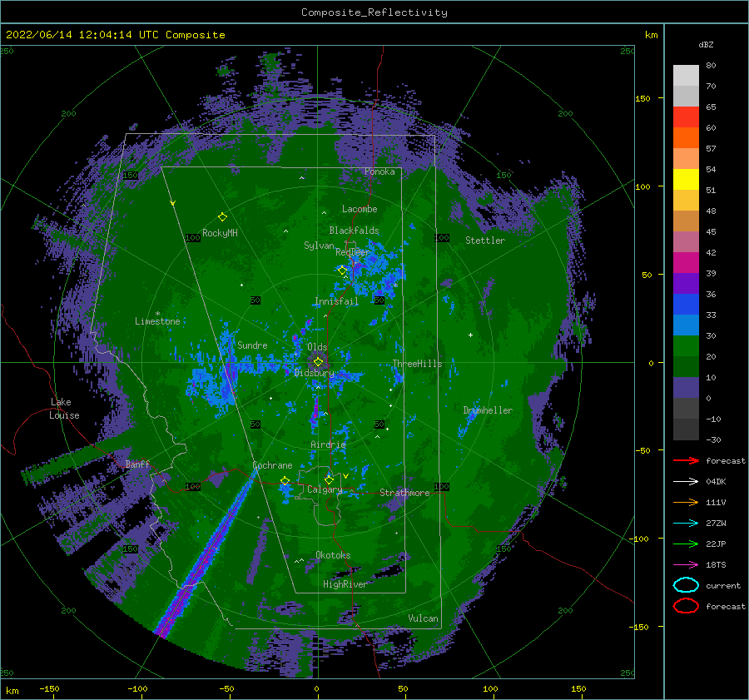Screen dimensions: 749x700
Task: Click the magenta 18TS arrow icon
Action: (x=686, y=565)
